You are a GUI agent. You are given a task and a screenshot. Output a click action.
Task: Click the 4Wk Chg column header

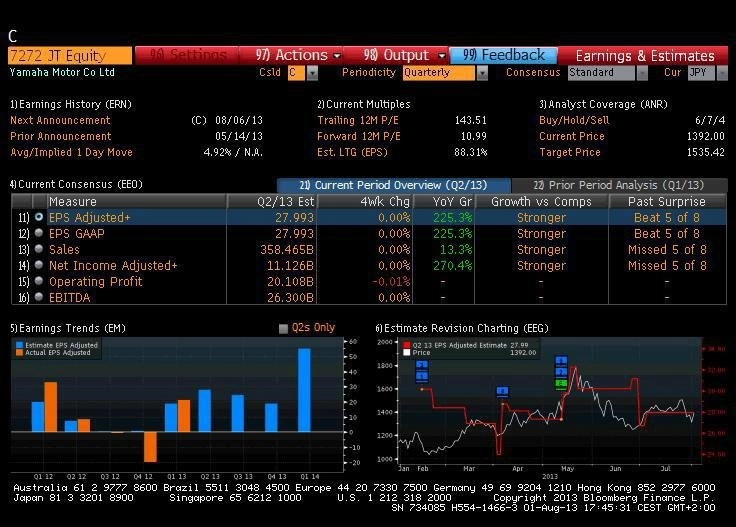(x=365, y=201)
